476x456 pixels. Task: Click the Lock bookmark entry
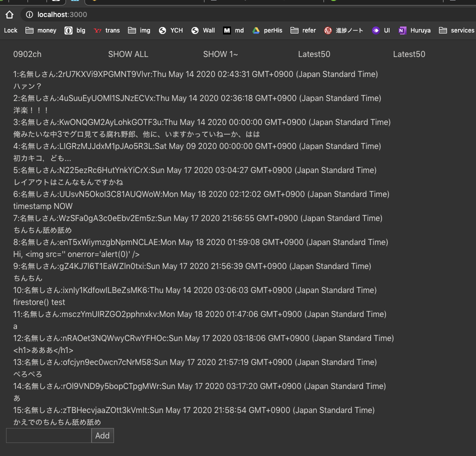[x=10, y=30]
